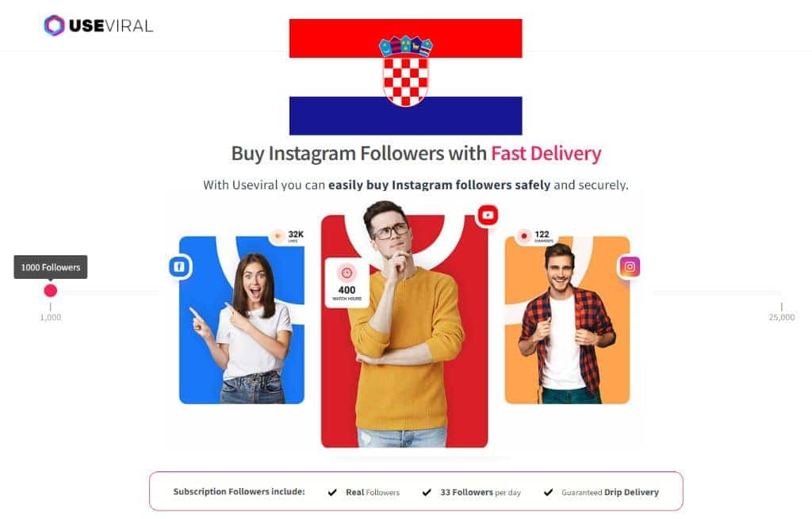This screenshot has width=812, height=519.
Task: Click the man on the orange Instagram card
Action: click(x=566, y=323)
